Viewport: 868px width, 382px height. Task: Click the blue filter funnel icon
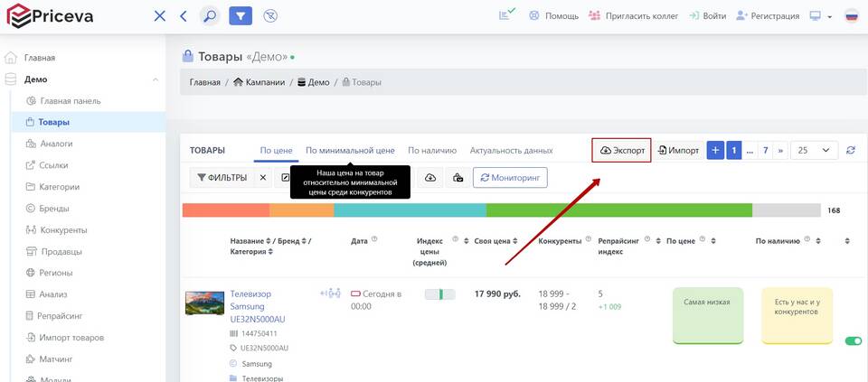241,15
